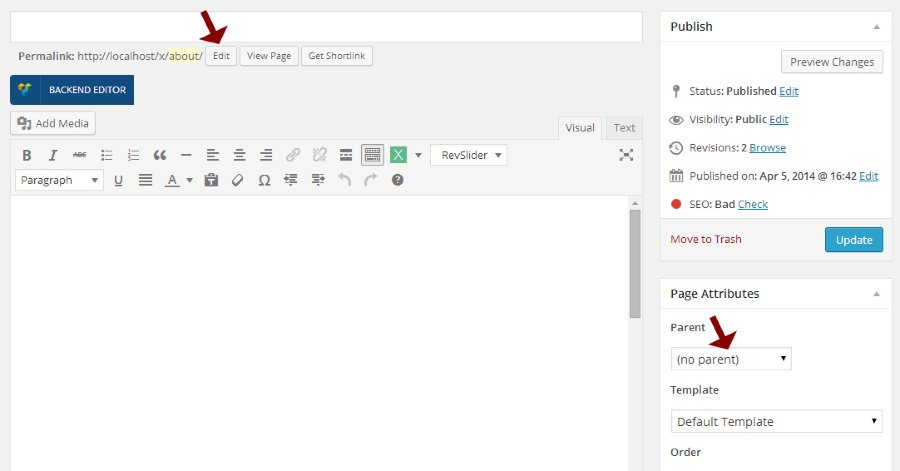
Task: Insert or edit link
Action: coord(293,155)
